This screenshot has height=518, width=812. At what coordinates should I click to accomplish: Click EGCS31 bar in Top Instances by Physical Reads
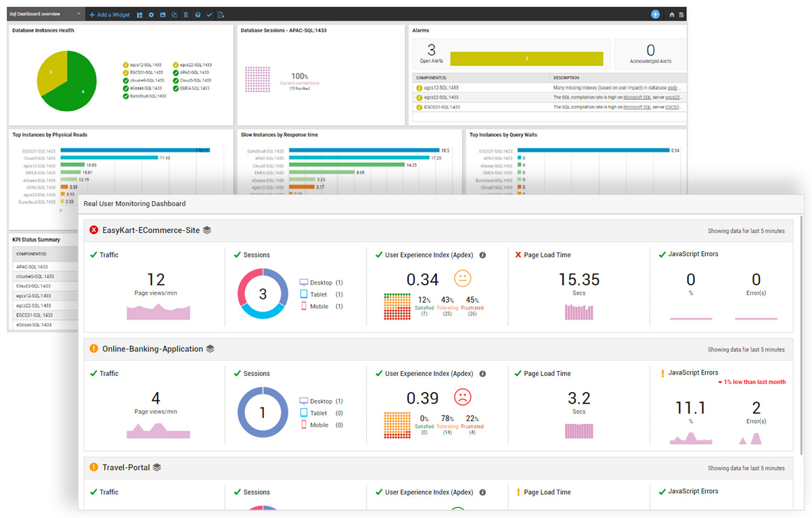(x=135, y=150)
